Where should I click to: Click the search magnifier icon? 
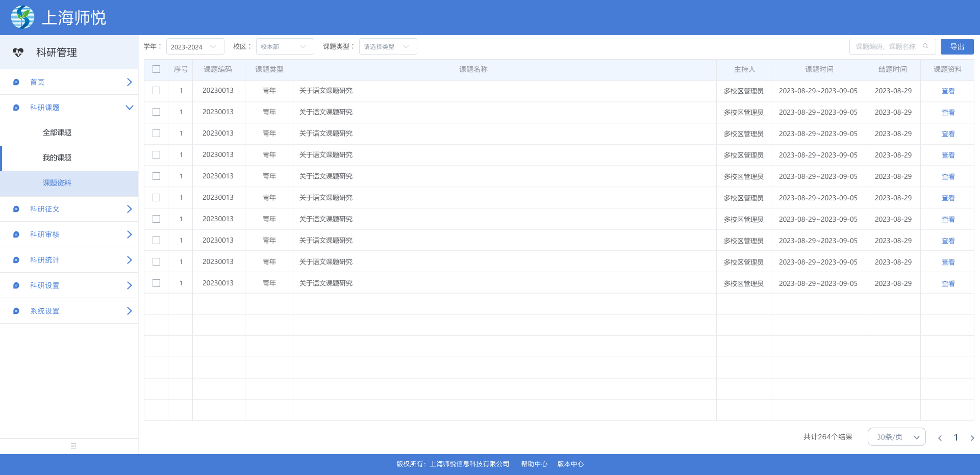click(x=925, y=46)
